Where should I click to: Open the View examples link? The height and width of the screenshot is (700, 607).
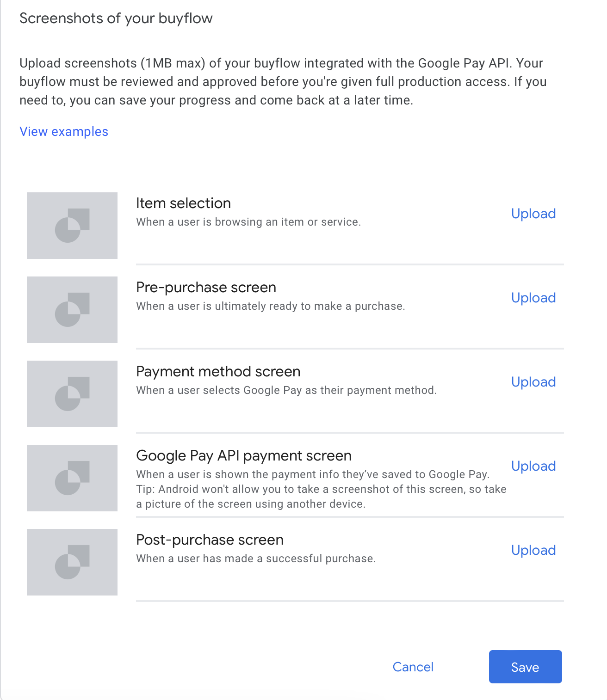64,132
